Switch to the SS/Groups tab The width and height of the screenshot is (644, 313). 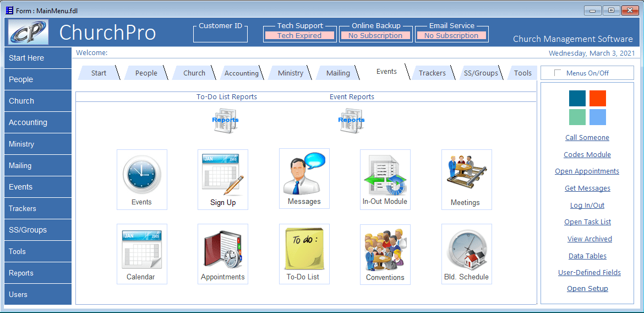pos(481,73)
